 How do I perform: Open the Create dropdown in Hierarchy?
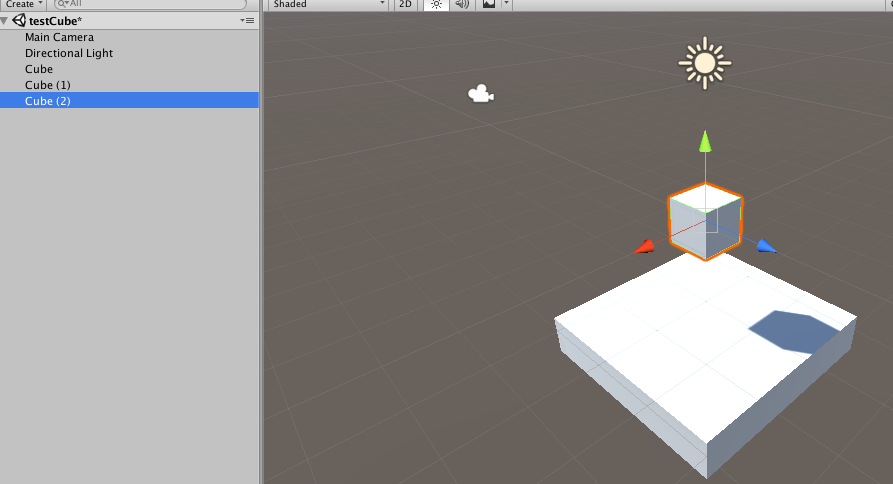(23, 4)
